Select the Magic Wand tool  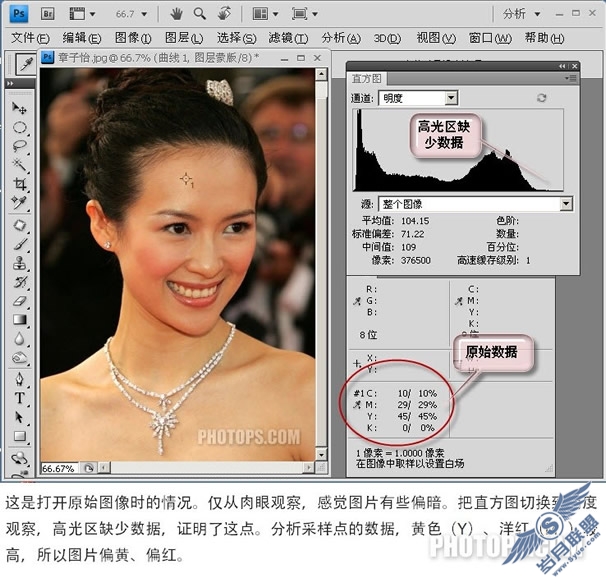coord(19,165)
